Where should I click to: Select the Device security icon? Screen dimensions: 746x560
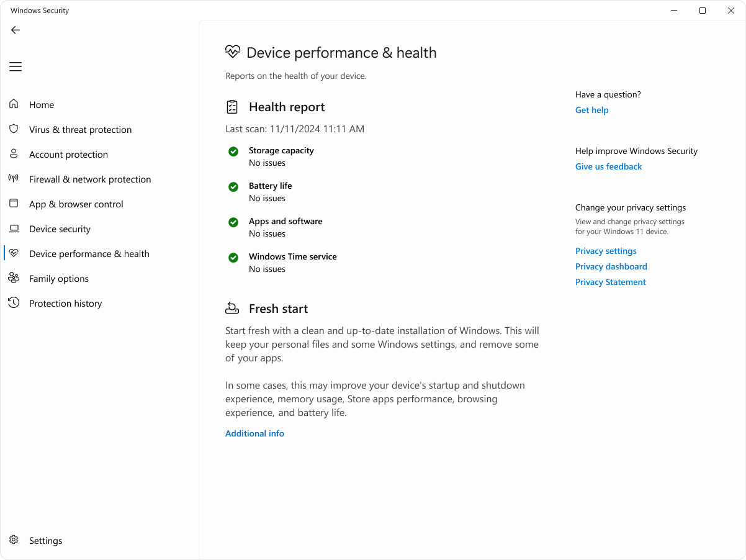click(14, 228)
